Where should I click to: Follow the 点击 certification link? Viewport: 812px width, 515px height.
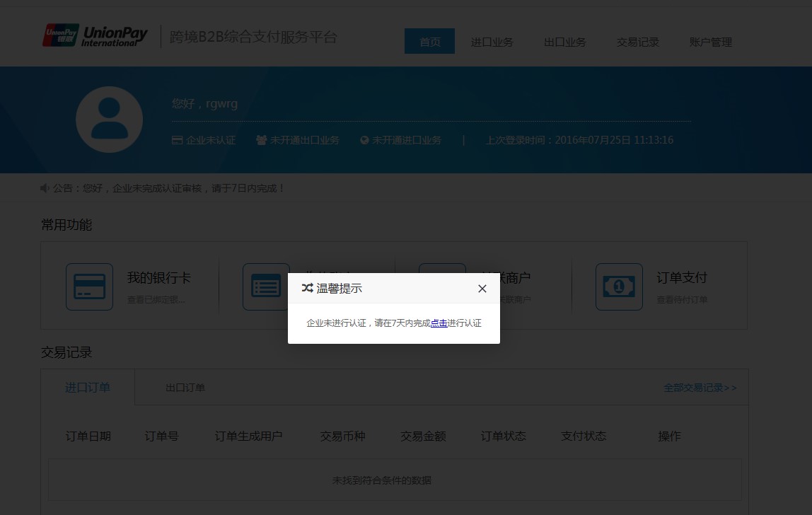pyautogui.click(x=439, y=323)
